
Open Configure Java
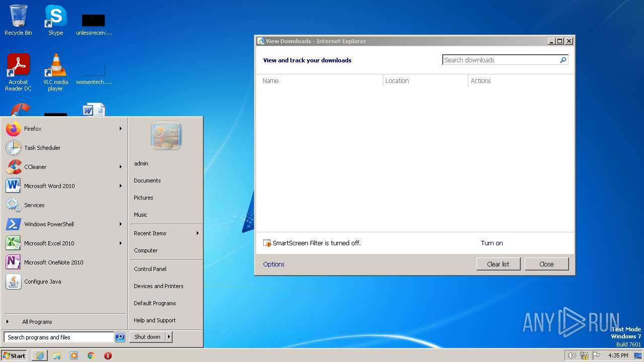coord(64,282)
